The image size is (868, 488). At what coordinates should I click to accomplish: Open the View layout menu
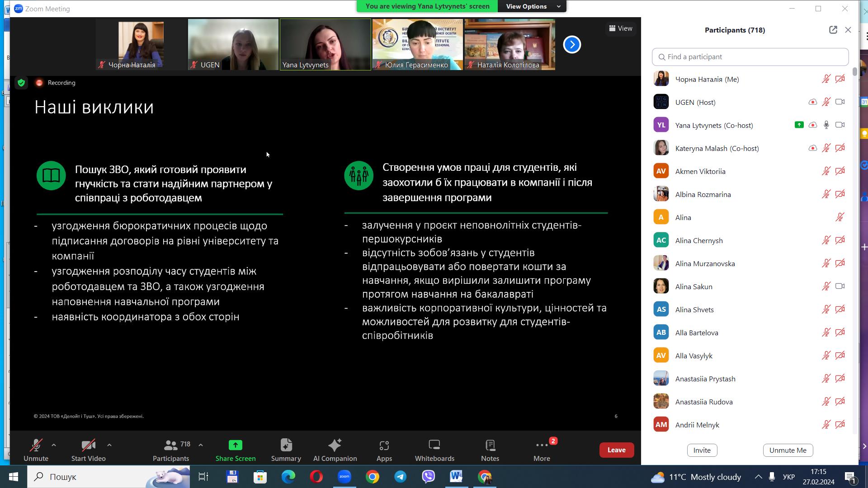(x=621, y=28)
